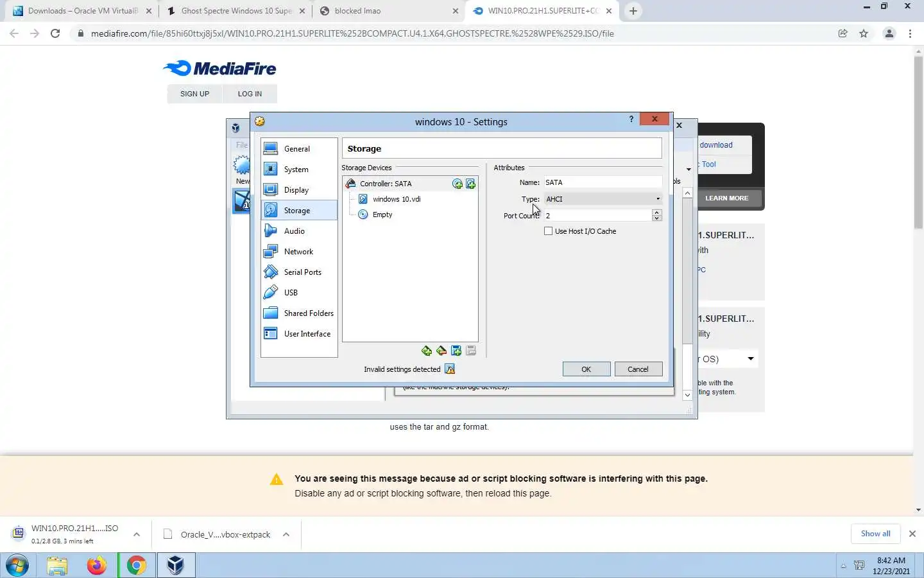Click Show all downloads button

(875, 534)
